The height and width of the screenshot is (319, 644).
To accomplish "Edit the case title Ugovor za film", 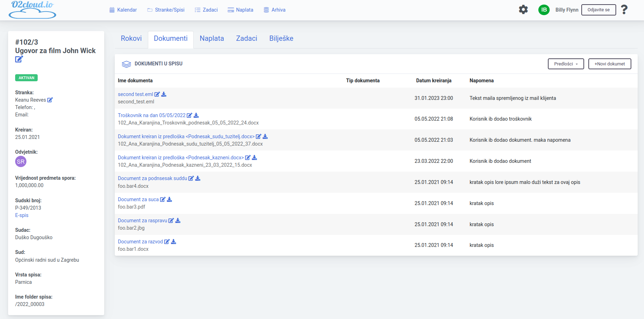I will point(19,59).
